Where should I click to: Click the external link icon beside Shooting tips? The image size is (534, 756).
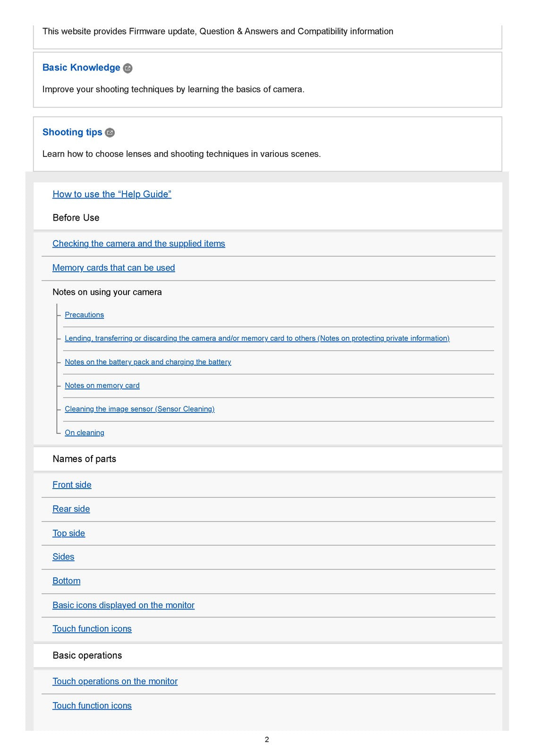click(110, 133)
